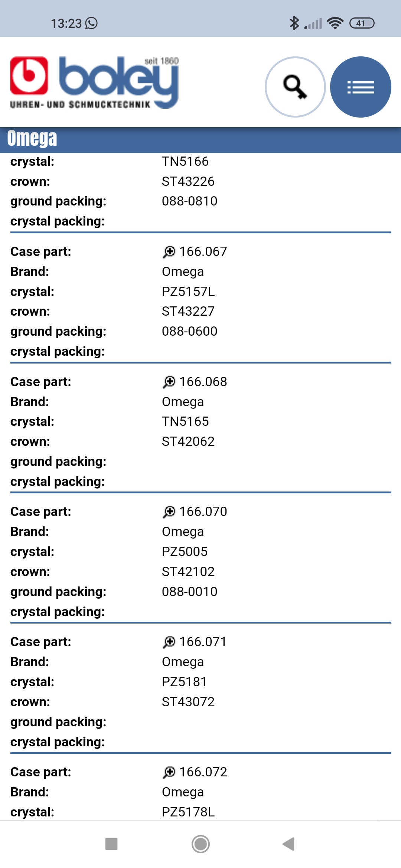The height and width of the screenshot is (868, 401).
Task: Tap magnifier icon beside 166.068
Action: tap(169, 382)
